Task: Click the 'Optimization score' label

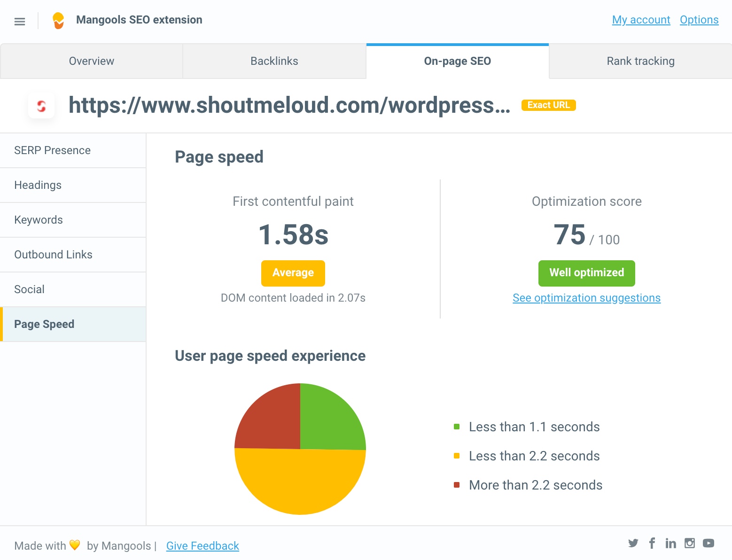Action: 587,202
